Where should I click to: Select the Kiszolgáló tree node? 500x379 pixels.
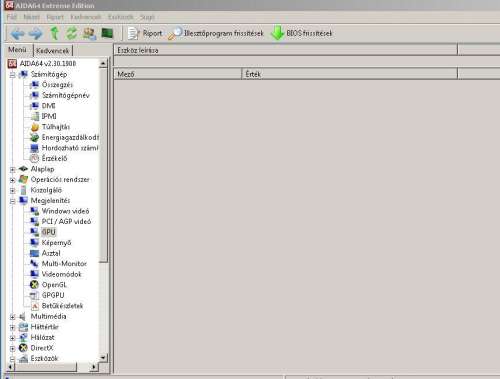[x=46, y=190]
